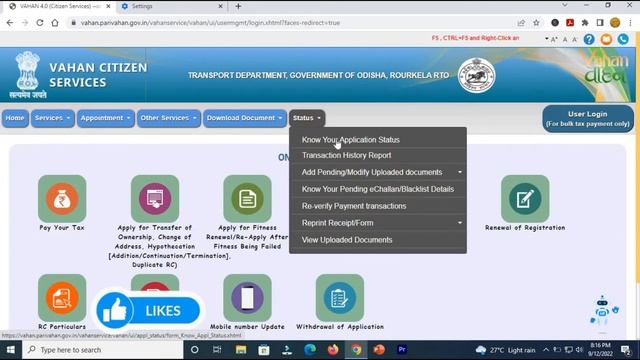
Task: Click the blue phone contact icon
Action: (x=623, y=39)
